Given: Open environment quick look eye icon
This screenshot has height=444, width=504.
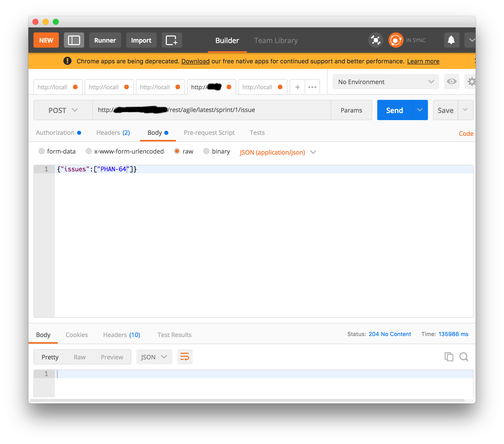Looking at the screenshot, I should click(452, 82).
